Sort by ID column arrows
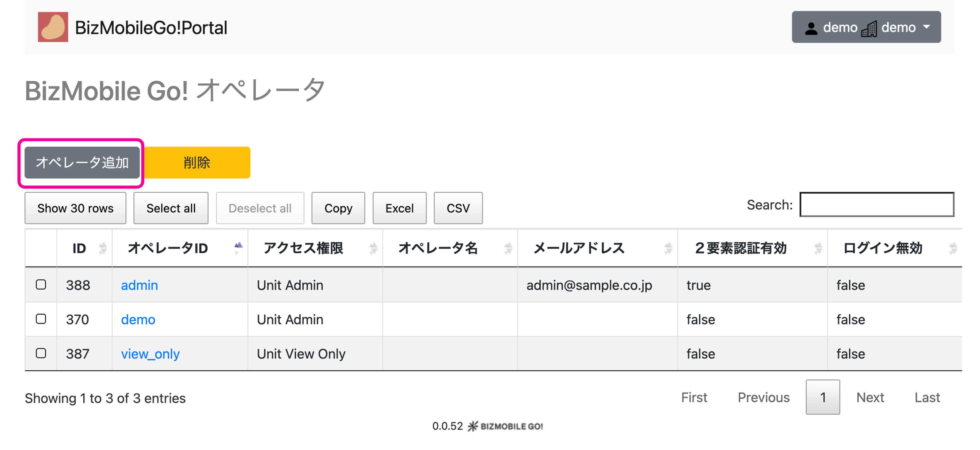The image size is (980, 450). 102,248
